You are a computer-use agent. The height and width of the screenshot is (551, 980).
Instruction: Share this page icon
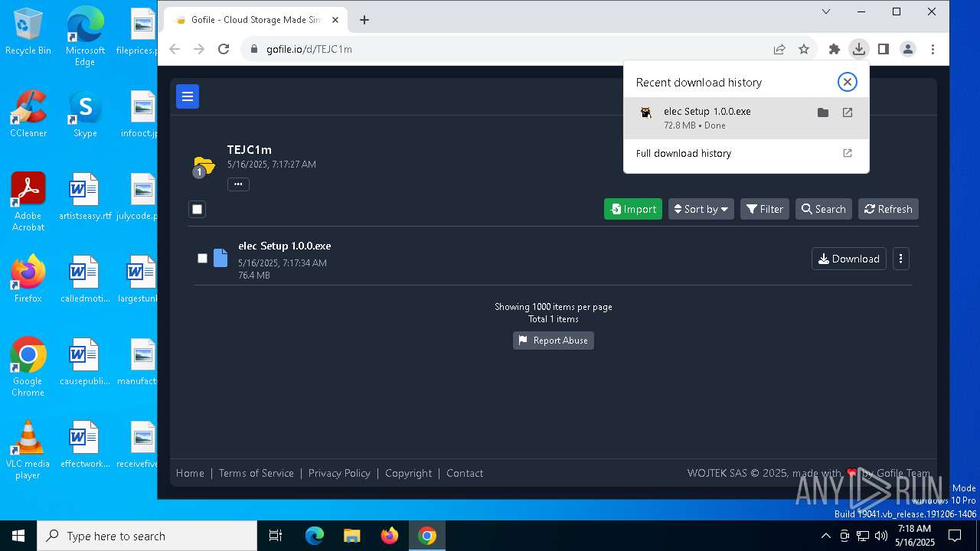pyautogui.click(x=779, y=49)
